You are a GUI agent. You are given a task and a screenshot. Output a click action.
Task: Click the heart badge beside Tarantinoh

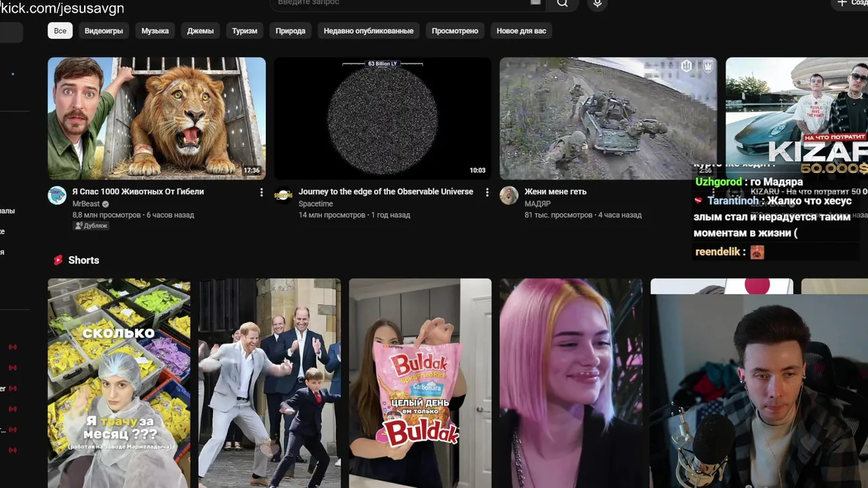pyautogui.click(x=698, y=201)
